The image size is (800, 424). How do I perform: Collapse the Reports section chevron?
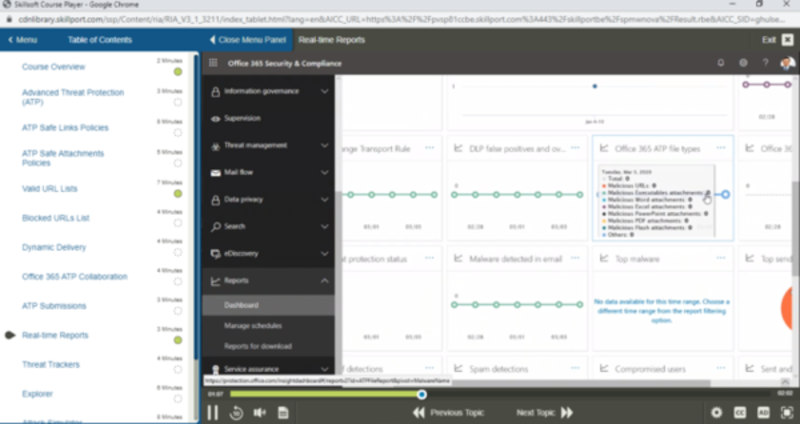coord(324,281)
